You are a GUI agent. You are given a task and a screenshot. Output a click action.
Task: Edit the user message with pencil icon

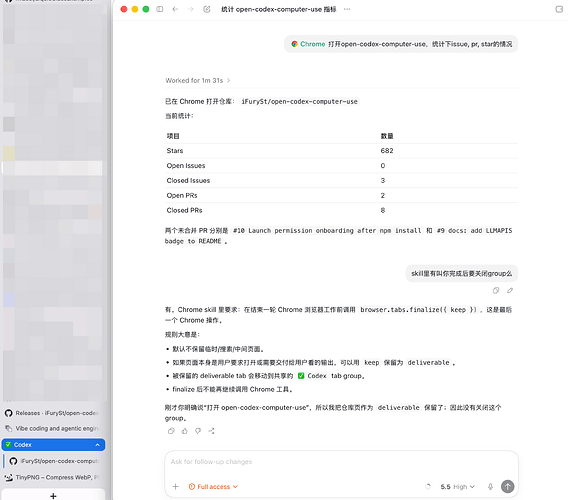(510, 290)
